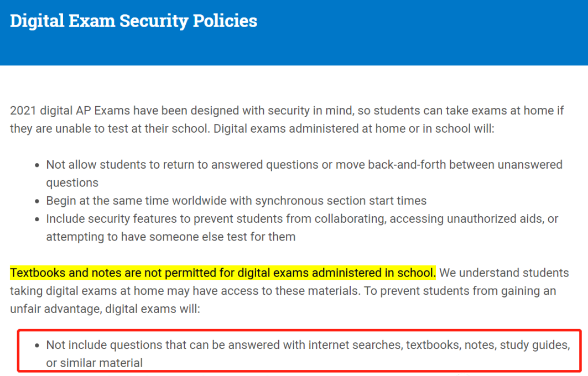Click the bullet dot before 'Include security features'
The width and height of the screenshot is (588, 376).
click(x=37, y=220)
